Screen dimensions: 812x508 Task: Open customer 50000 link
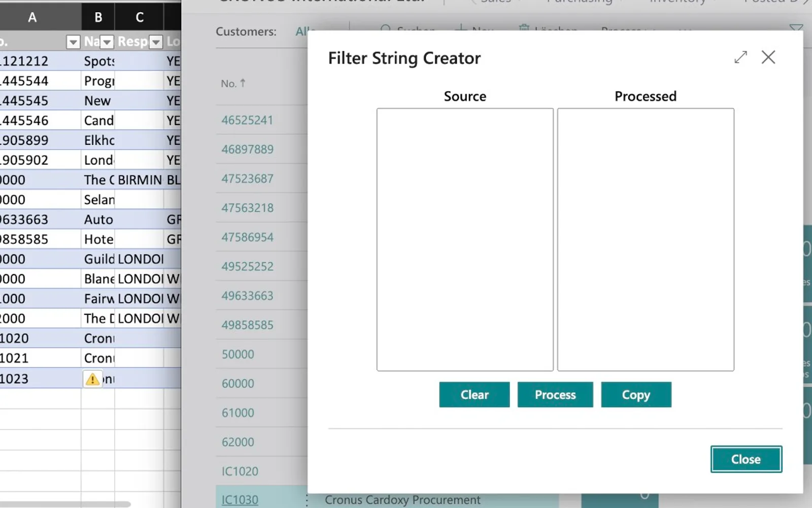click(238, 354)
